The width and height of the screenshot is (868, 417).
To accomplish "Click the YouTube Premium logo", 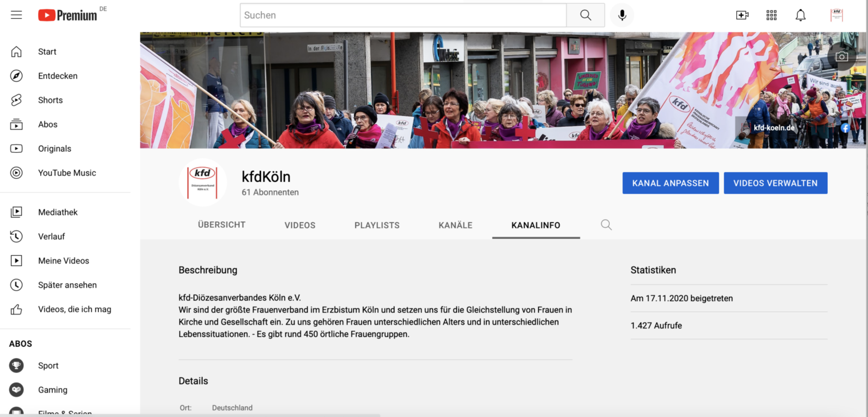I will coord(68,15).
